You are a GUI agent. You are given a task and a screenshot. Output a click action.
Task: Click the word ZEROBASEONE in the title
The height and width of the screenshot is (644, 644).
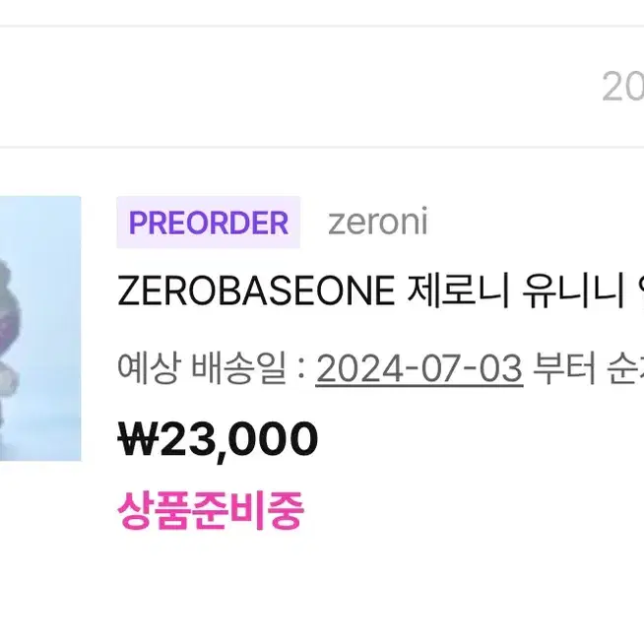click(x=256, y=291)
